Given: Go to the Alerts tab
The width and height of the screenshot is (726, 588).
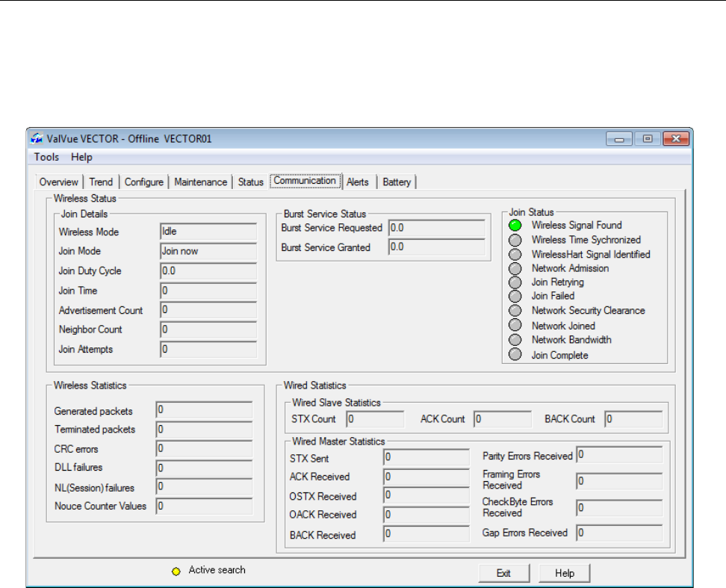Looking at the screenshot, I should [358, 182].
